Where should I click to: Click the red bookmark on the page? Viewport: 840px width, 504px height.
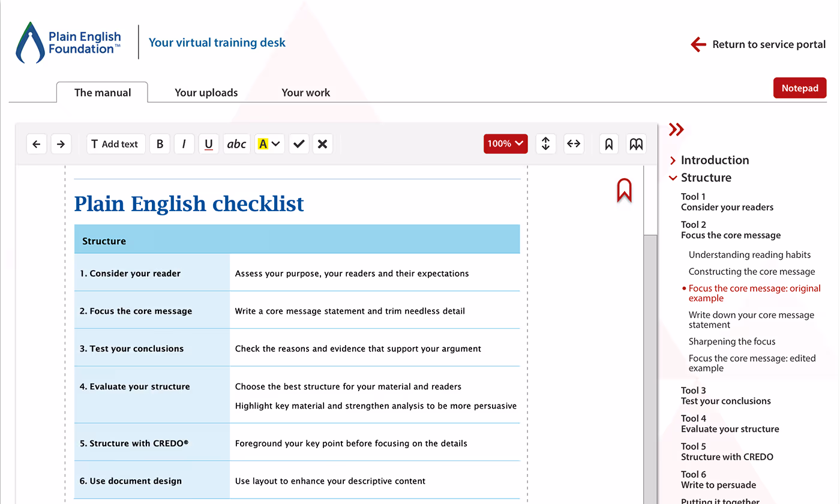[624, 190]
